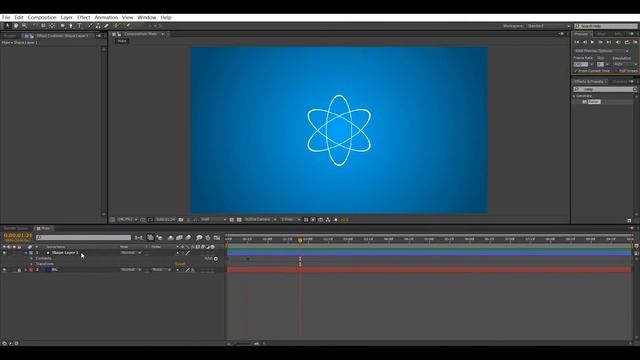The height and width of the screenshot is (360, 640).
Task: Open track matte dropdown for BG layer
Action: click(x=162, y=270)
